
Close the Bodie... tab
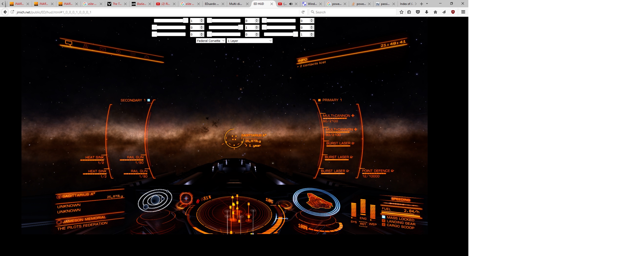click(x=150, y=4)
